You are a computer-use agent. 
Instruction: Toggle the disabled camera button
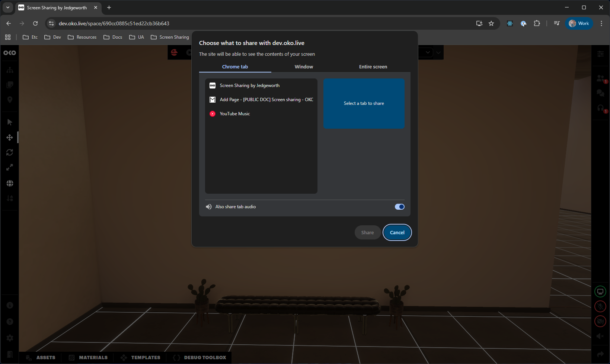pyautogui.click(x=600, y=321)
